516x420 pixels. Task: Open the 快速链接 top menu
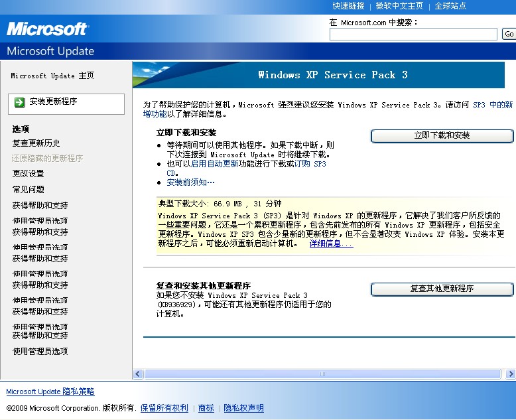coord(348,6)
